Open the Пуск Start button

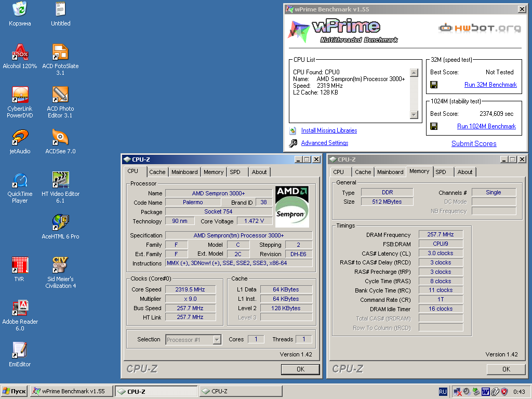pyautogui.click(x=14, y=391)
